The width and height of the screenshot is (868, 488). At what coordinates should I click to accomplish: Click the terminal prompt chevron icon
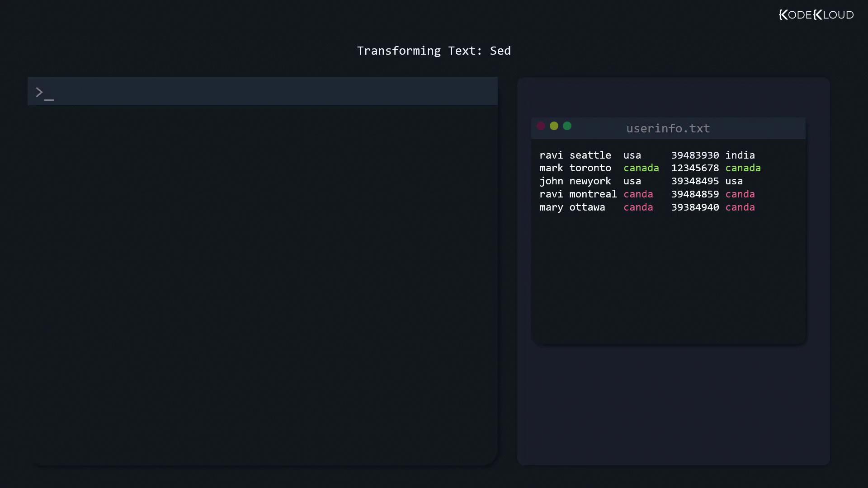point(39,92)
